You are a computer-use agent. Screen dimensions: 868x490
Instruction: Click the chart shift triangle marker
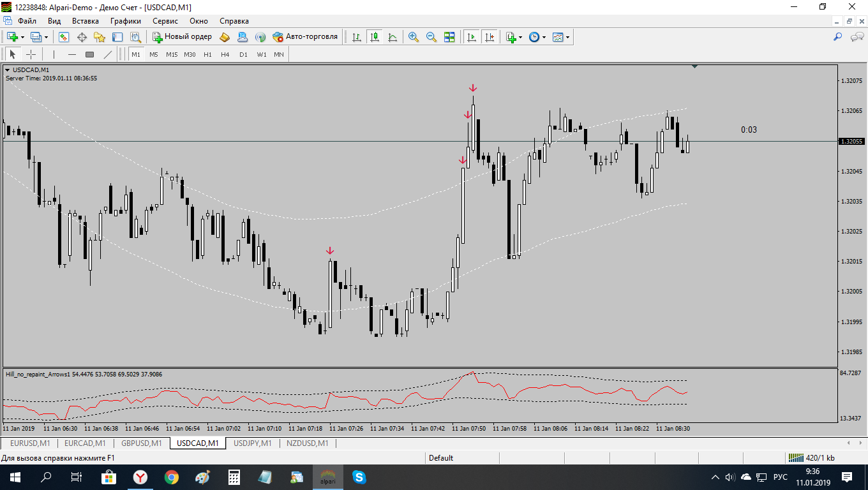tap(694, 66)
